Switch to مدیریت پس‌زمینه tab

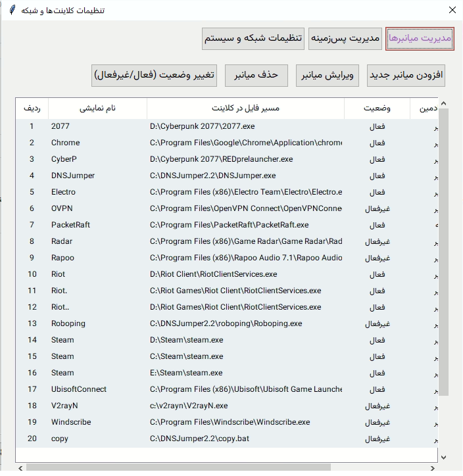345,39
